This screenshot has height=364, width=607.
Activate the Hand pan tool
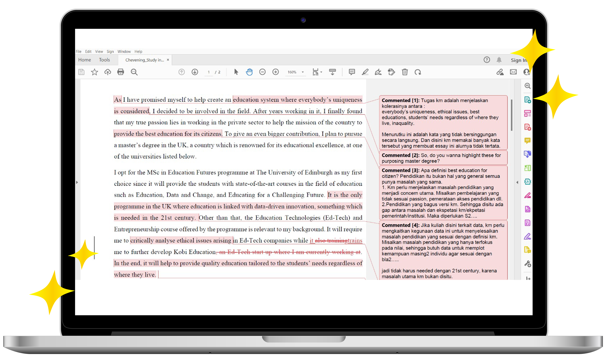[x=249, y=72]
